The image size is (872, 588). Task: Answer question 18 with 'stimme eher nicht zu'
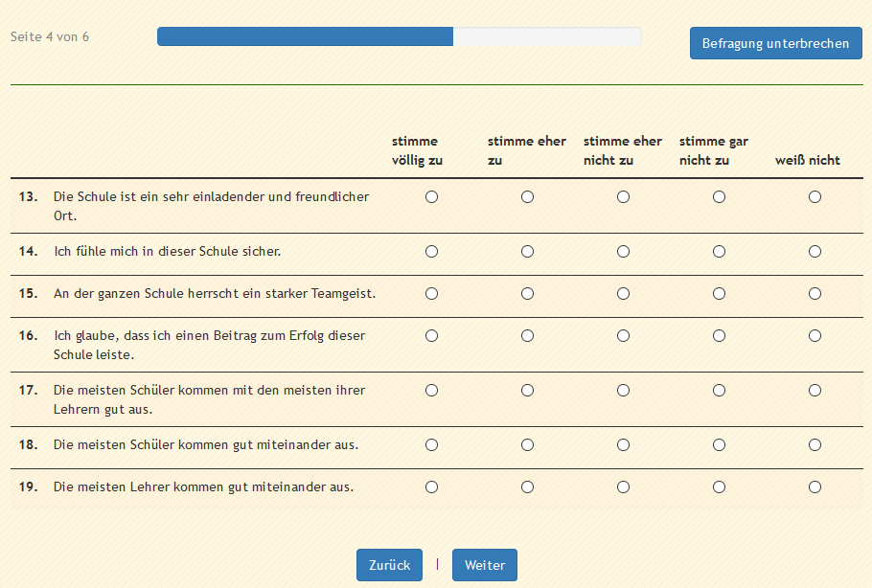pos(624,444)
